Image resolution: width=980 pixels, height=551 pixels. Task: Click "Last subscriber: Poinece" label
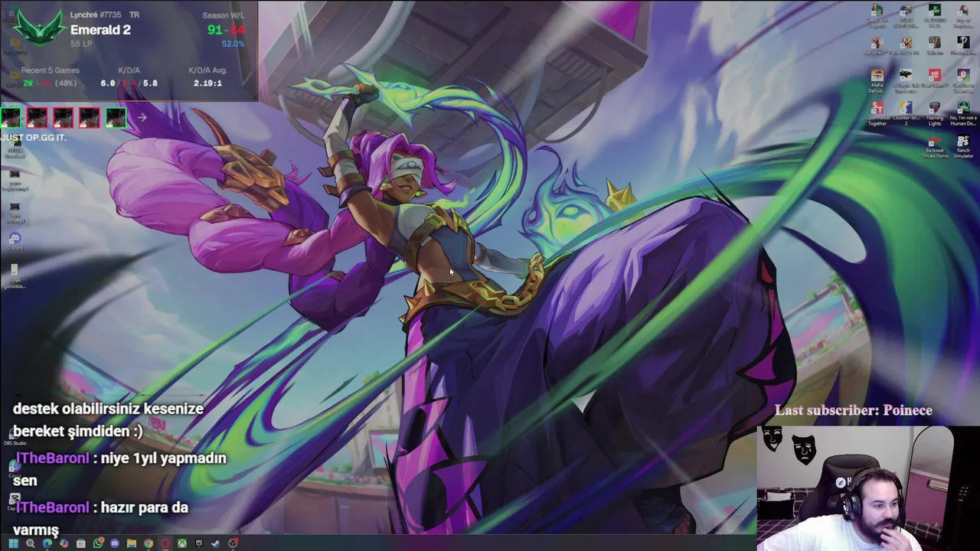854,410
